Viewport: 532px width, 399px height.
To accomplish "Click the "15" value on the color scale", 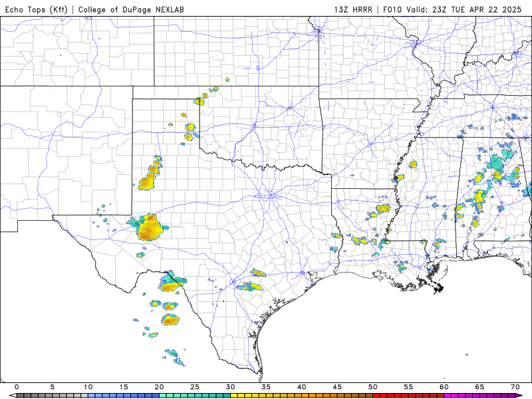I will [124, 387].
